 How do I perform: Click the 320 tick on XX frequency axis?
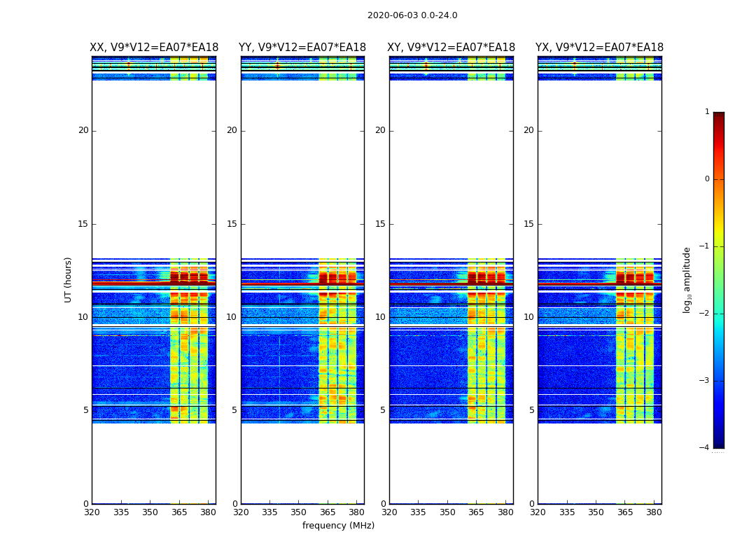click(92, 512)
